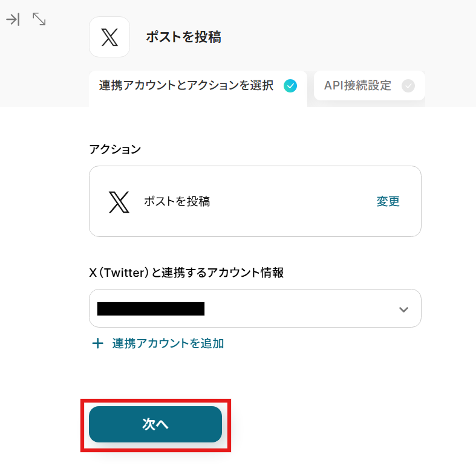Expand the account dropdown chevron
Viewport: 476px width, 466px height.
403,309
